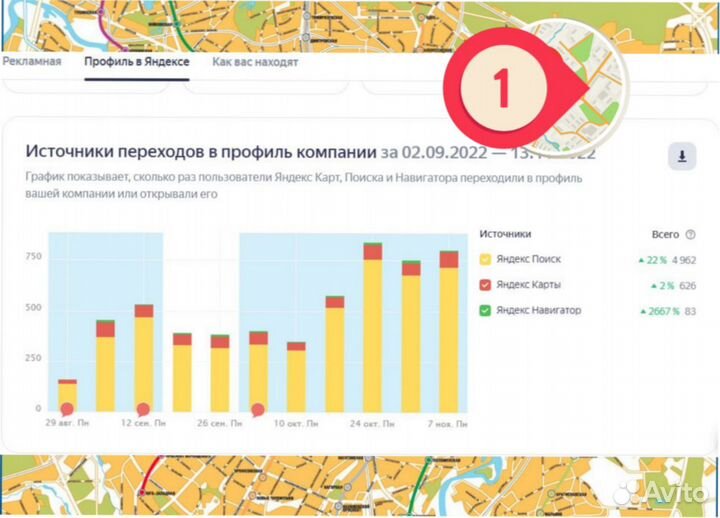Toggle the Яндекс Поиск checkbox

click(x=485, y=259)
